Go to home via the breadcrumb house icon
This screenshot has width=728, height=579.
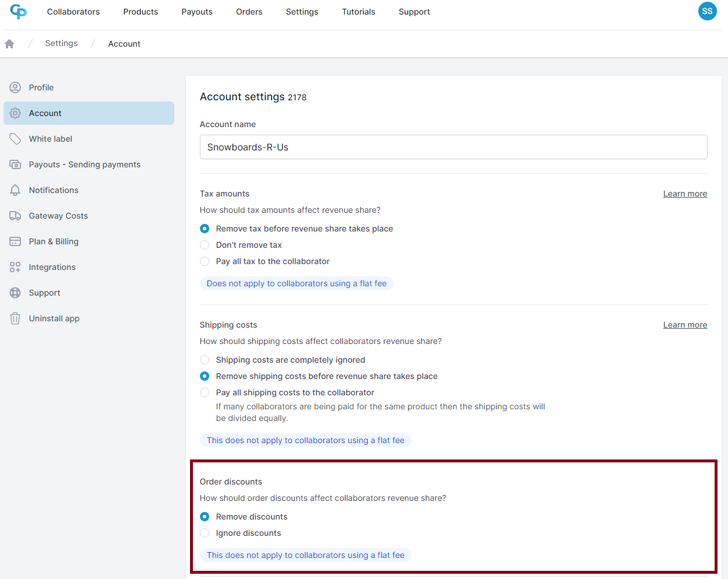pos(9,44)
